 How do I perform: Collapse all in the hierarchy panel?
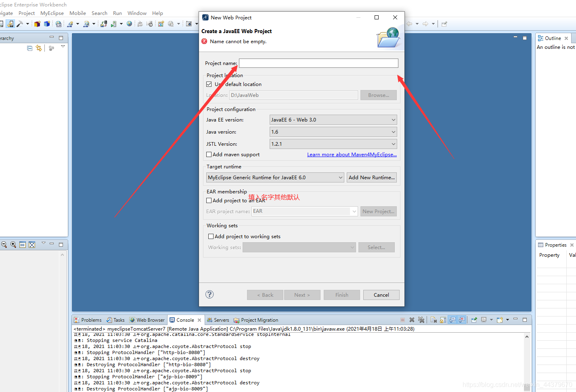[29, 48]
